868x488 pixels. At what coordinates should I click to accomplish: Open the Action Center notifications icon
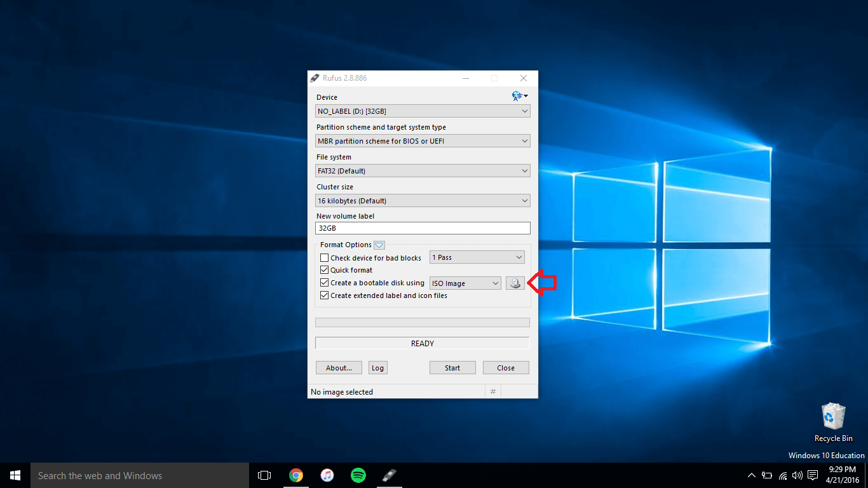click(x=813, y=475)
